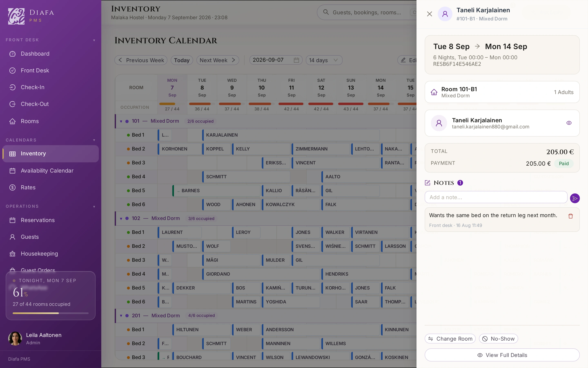This screenshot has width=588, height=368.
Task: Click the guest avatar icon in panel header
Action: click(445, 14)
